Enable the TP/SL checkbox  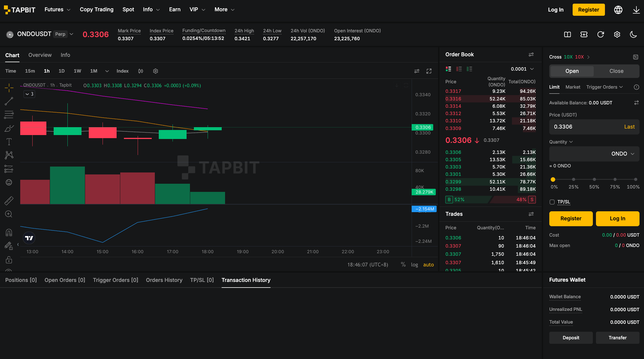tap(552, 202)
